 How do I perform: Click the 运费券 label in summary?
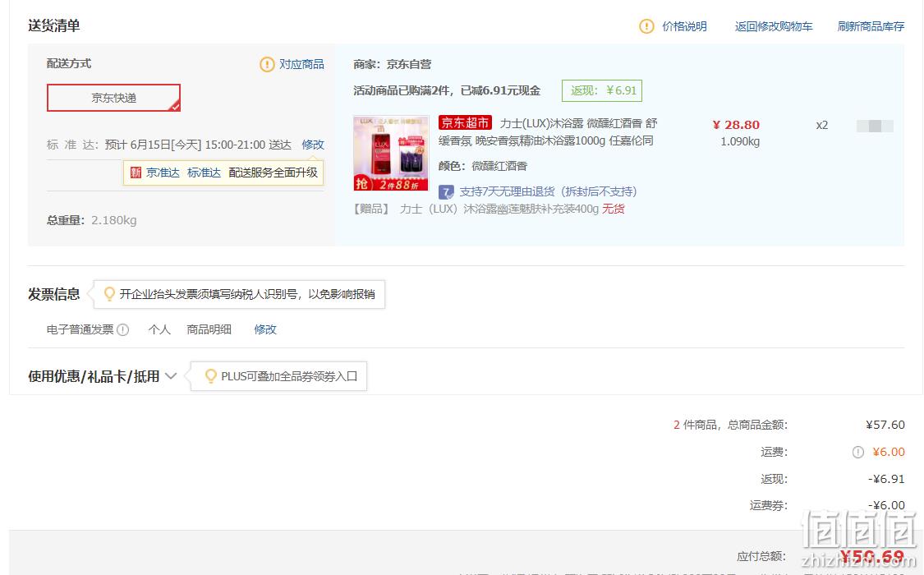769,505
